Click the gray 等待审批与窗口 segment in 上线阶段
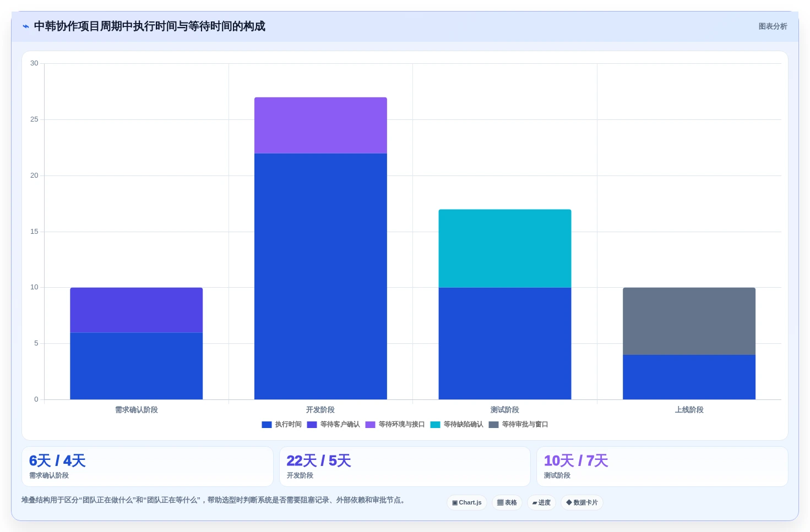This screenshot has width=810, height=532. pos(689,321)
